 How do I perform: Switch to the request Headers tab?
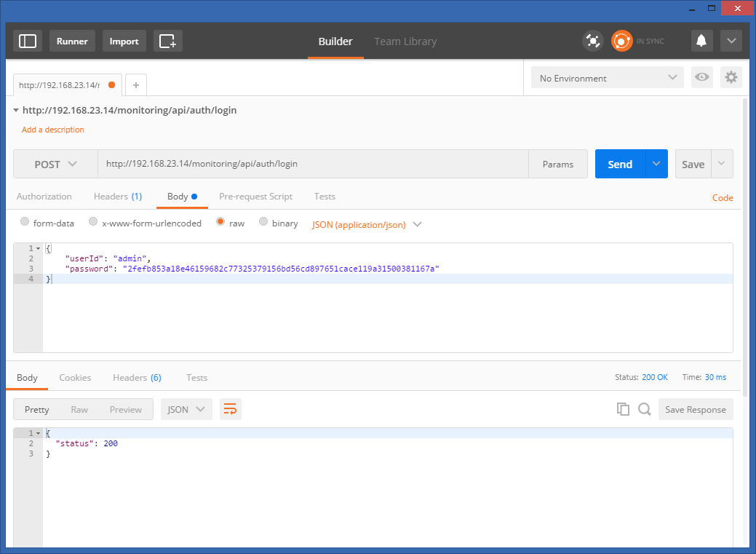117,197
